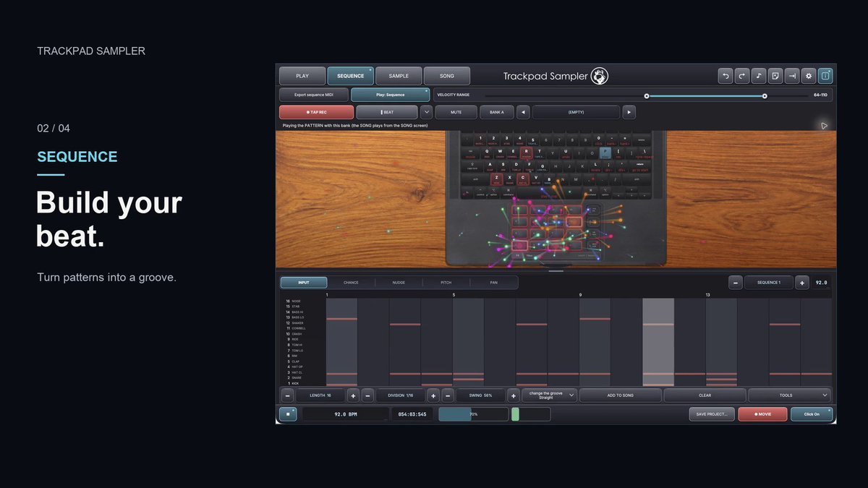Image resolution: width=868 pixels, height=488 pixels.
Task: Click SAVE PROJECT...
Action: tap(712, 414)
